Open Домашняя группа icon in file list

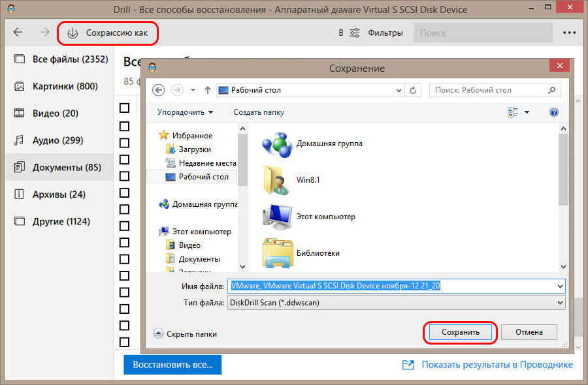coord(277,144)
